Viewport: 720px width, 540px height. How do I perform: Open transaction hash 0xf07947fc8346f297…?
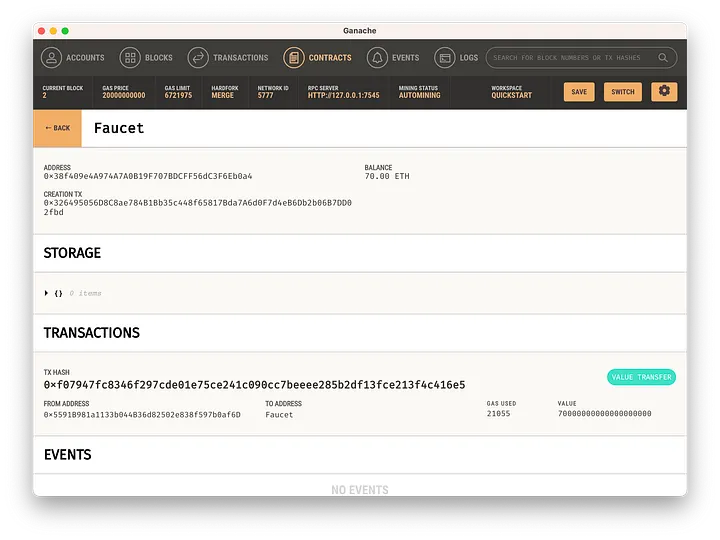[x=254, y=385]
